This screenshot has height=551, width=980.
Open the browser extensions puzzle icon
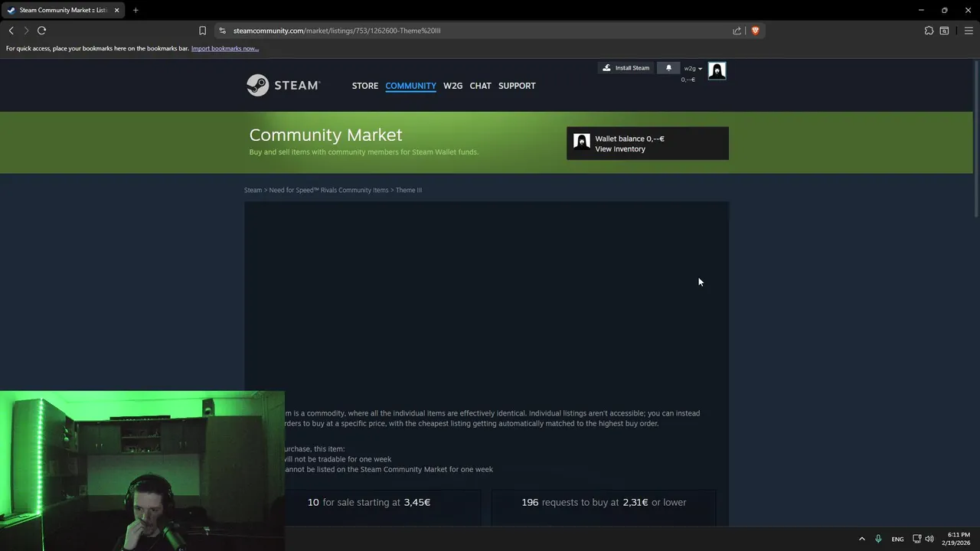click(x=929, y=31)
